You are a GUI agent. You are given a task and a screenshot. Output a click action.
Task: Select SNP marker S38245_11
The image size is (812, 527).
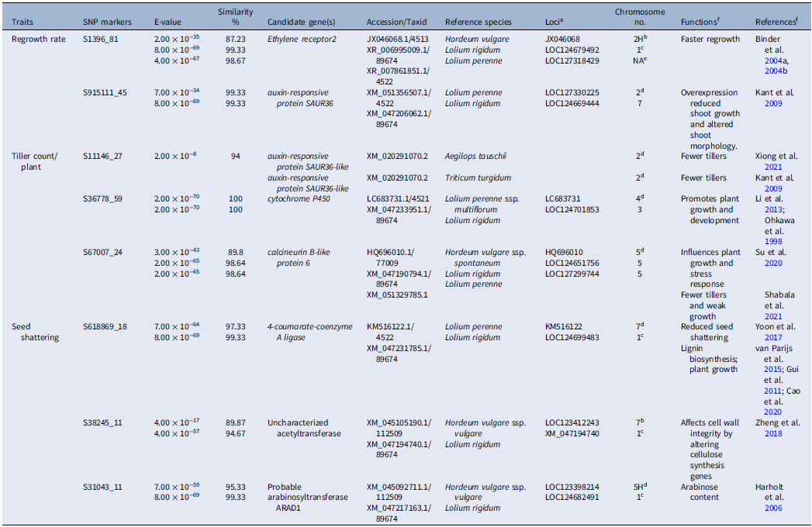tap(102, 423)
